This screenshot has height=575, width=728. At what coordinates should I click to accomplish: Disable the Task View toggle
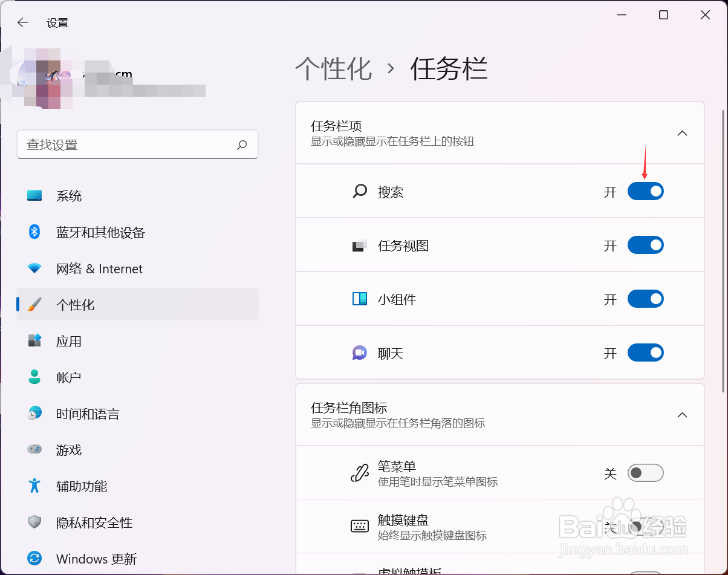[645, 245]
